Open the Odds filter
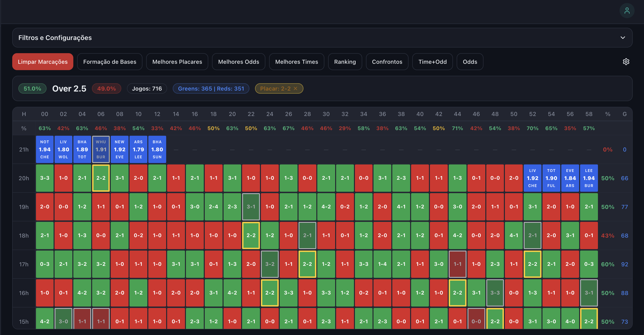The image size is (644, 335). [470, 62]
